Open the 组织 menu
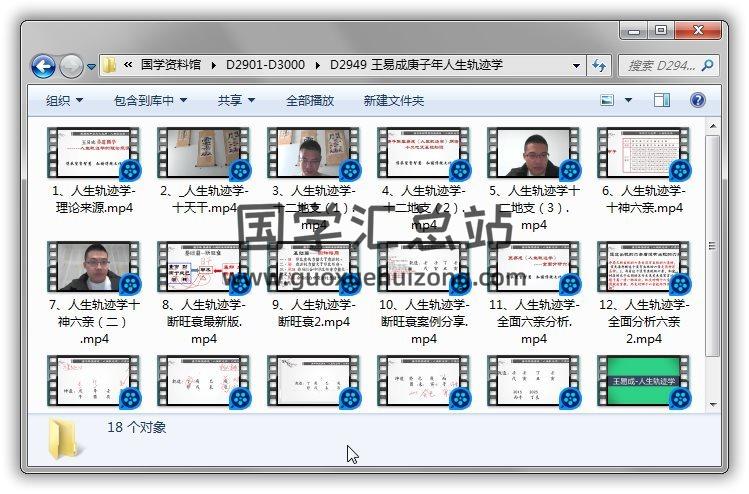Image resolution: width=749 pixels, height=494 pixels. pyautogui.click(x=64, y=101)
